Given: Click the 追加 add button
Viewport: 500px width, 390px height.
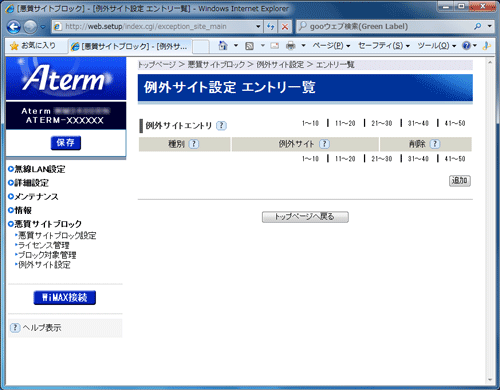Looking at the screenshot, I should [460, 181].
